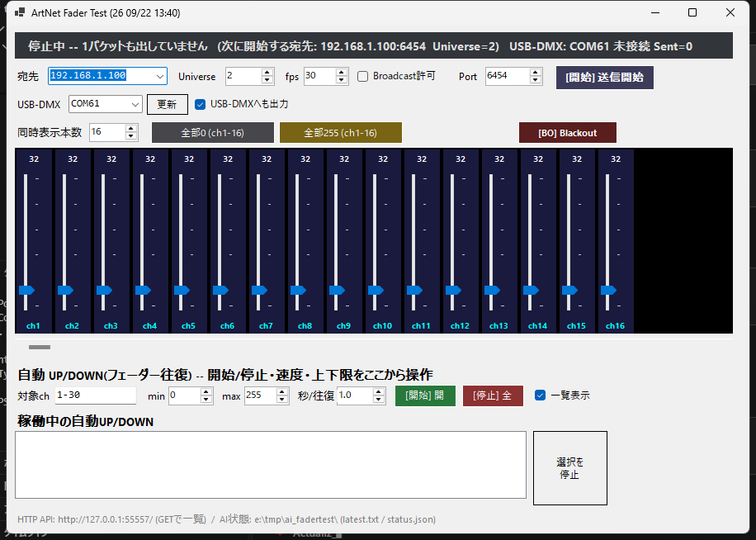
Task: Click the ch15 fader slider handle
Action: [x=570, y=291]
